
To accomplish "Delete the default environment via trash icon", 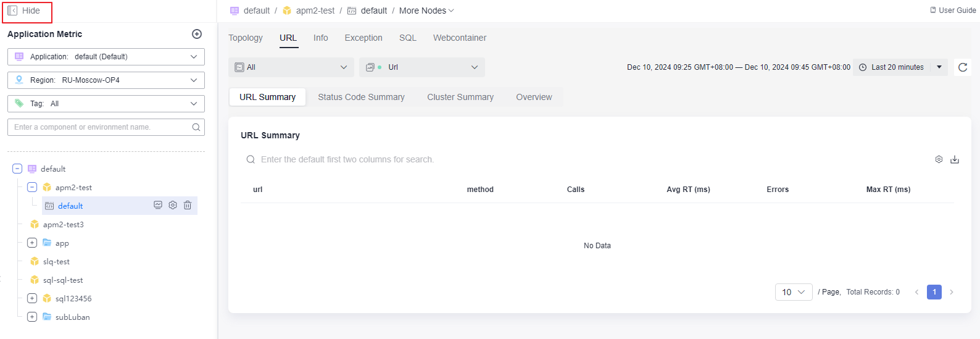I will [188, 205].
